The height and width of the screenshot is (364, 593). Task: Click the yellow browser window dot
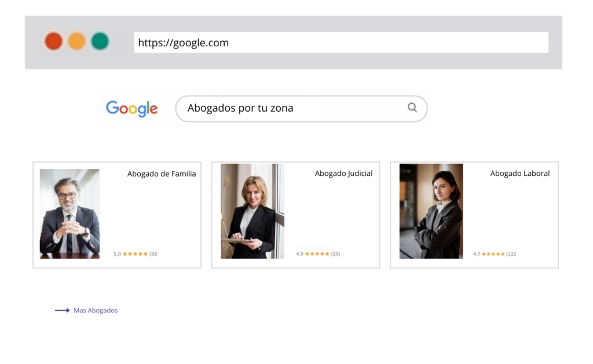coord(77,41)
